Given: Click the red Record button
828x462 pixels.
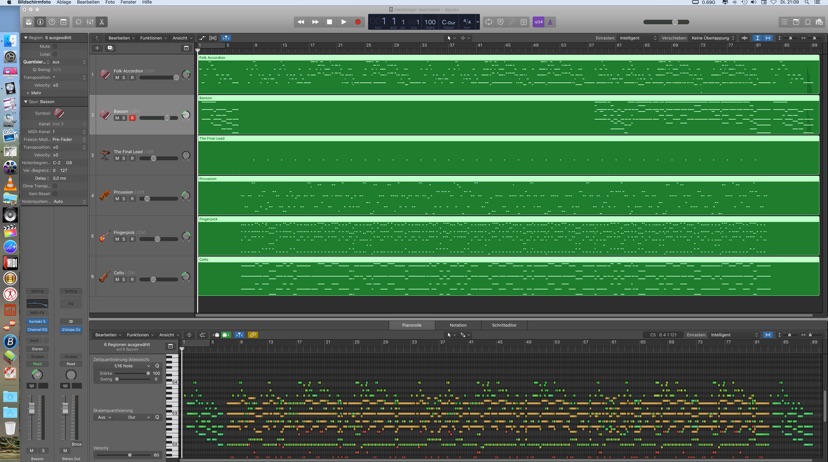Looking at the screenshot, I should 358,22.
